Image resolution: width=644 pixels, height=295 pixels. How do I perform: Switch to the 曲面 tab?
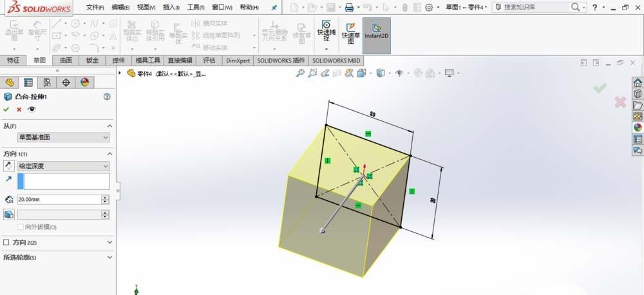[x=66, y=61]
